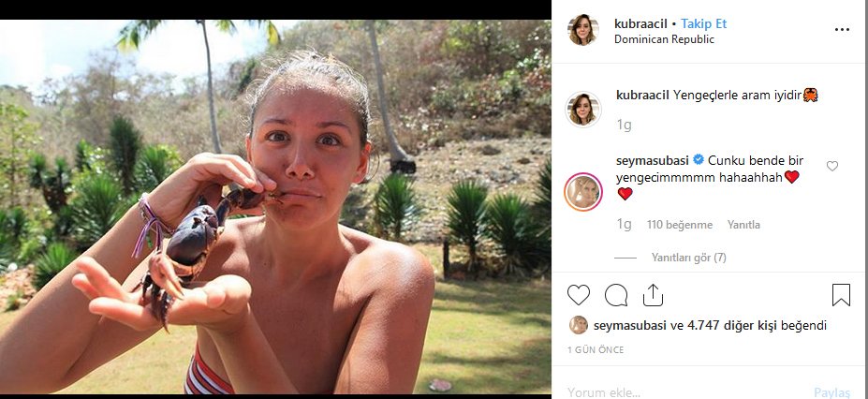The image size is (868, 399).
Task: Save post with bookmark icon
Action: (840, 295)
